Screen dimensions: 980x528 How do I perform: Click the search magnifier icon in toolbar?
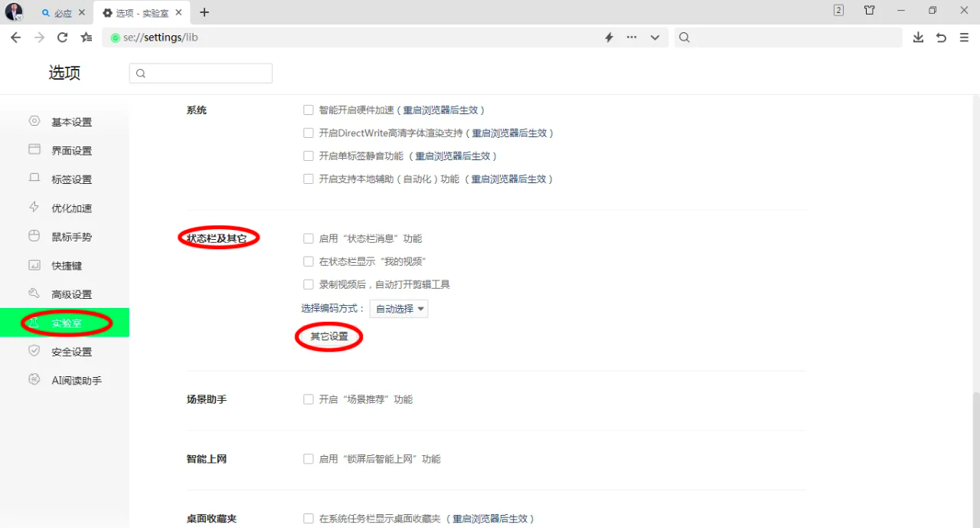pos(684,38)
